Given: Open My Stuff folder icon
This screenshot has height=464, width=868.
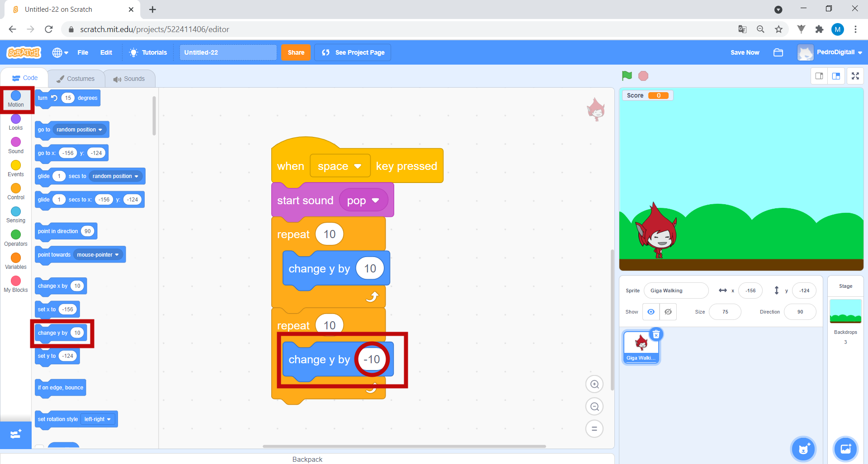Looking at the screenshot, I should (778, 52).
